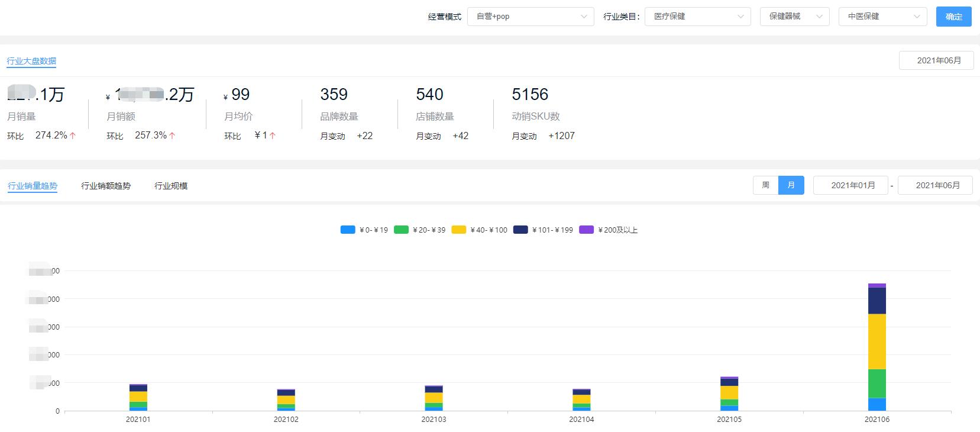Click the 202105 x-axis label
The width and height of the screenshot is (980, 432).
click(729, 420)
